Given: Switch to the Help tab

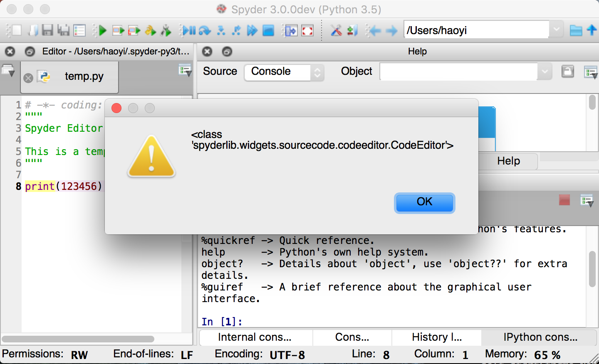Looking at the screenshot, I should coord(508,161).
